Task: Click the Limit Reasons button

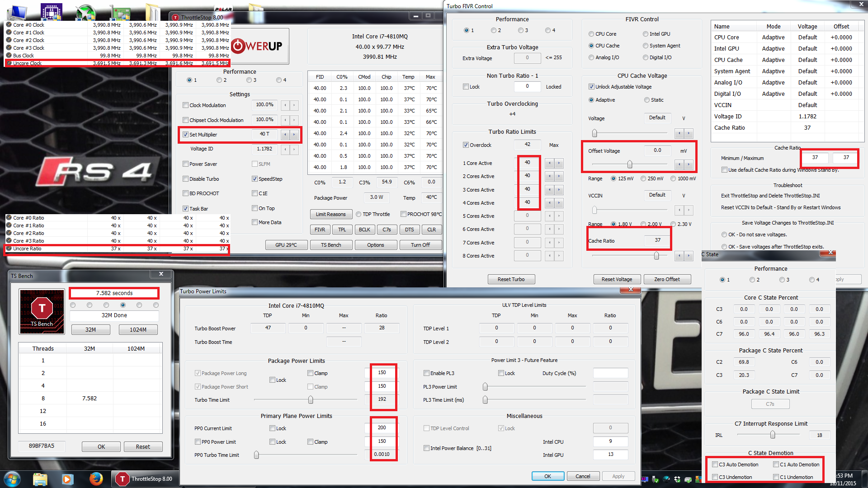Action: [331, 214]
